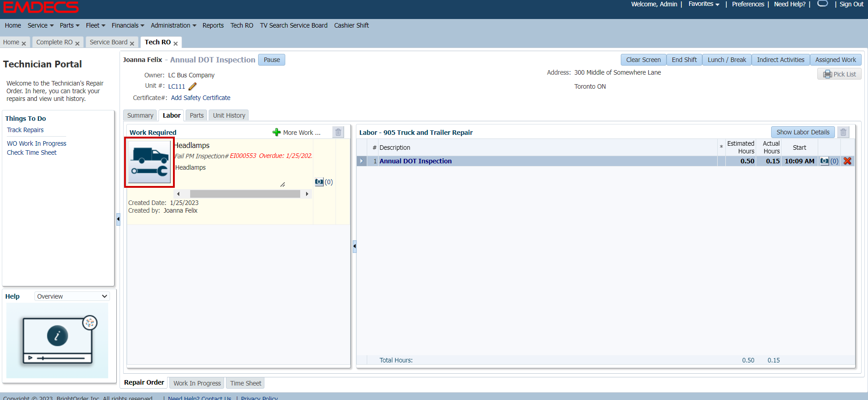The image size is (868, 400).
Task: Click the truck and wrench work icon
Action: [x=149, y=162]
